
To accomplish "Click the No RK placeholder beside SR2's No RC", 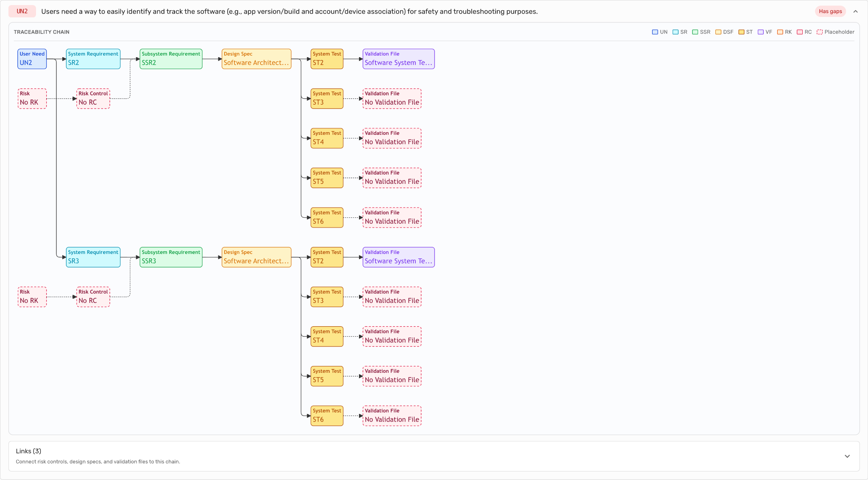I will coord(32,99).
